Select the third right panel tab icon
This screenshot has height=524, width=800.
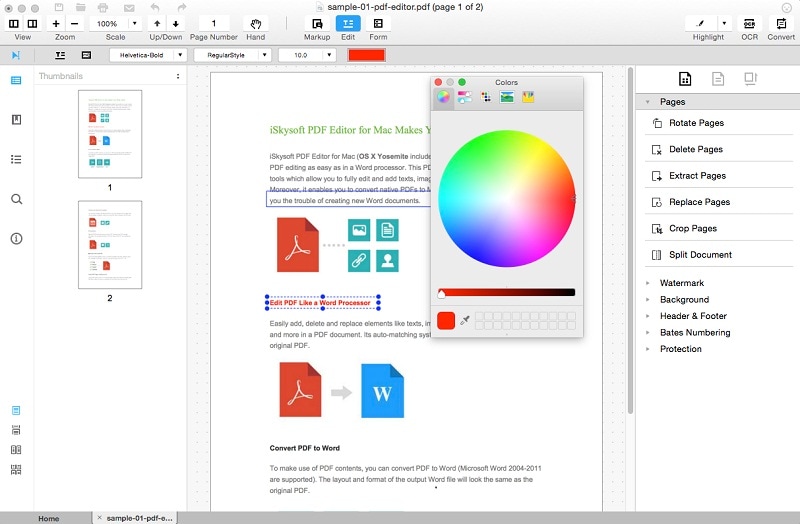[751, 79]
